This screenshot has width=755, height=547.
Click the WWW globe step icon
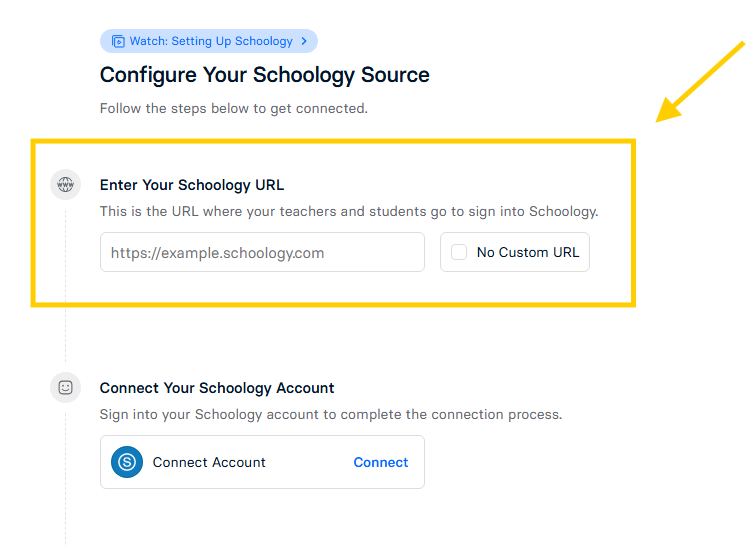pos(65,184)
